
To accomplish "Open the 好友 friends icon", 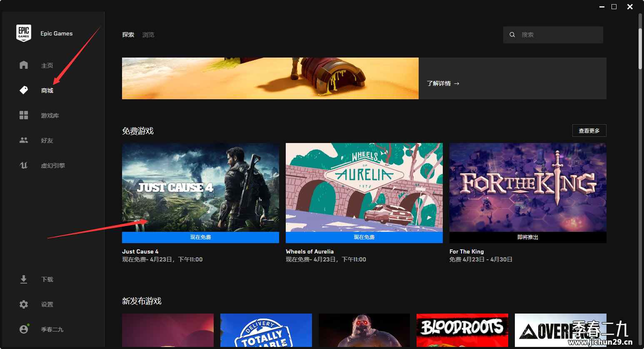I will (24, 140).
